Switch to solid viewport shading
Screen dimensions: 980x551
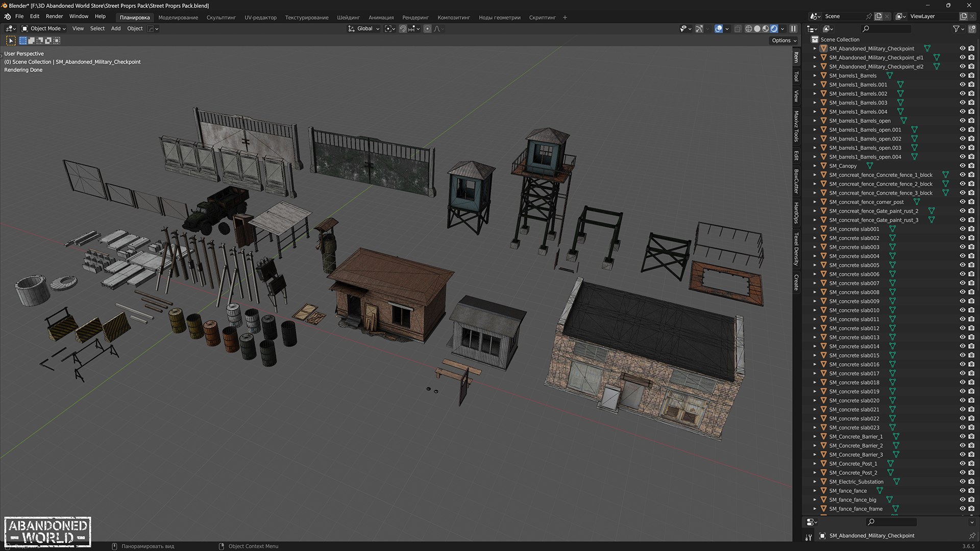757,29
